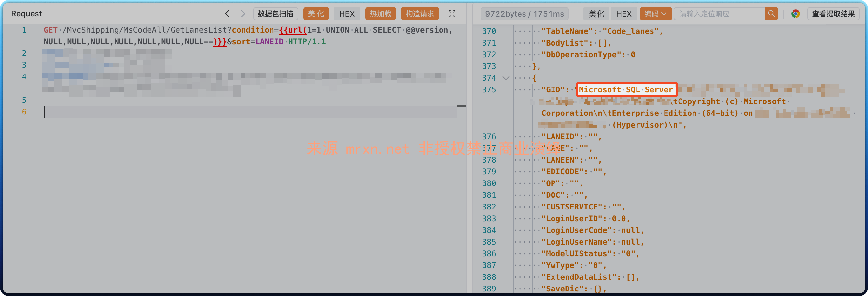The height and width of the screenshot is (296, 868).
Task: Open the 编码 dropdown
Action: pyautogui.click(x=655, y=14)
